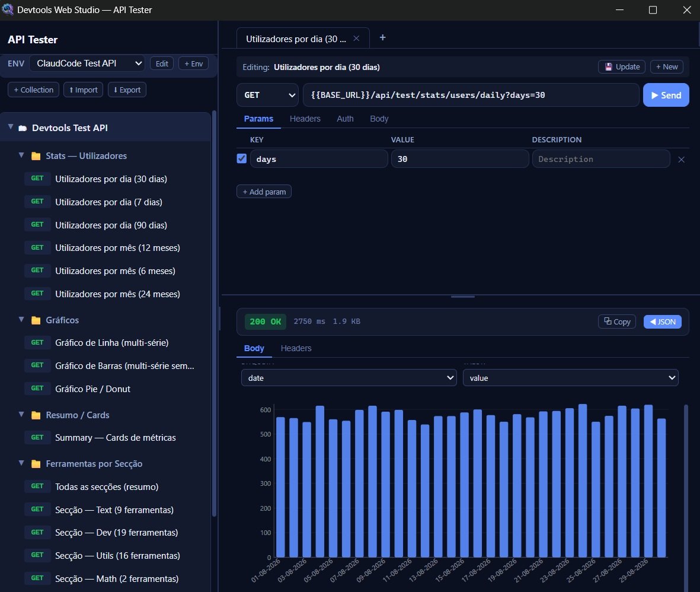Viewport: 700px width, 592px height.
Task: Click the Export button
Action: pos(127,90)
